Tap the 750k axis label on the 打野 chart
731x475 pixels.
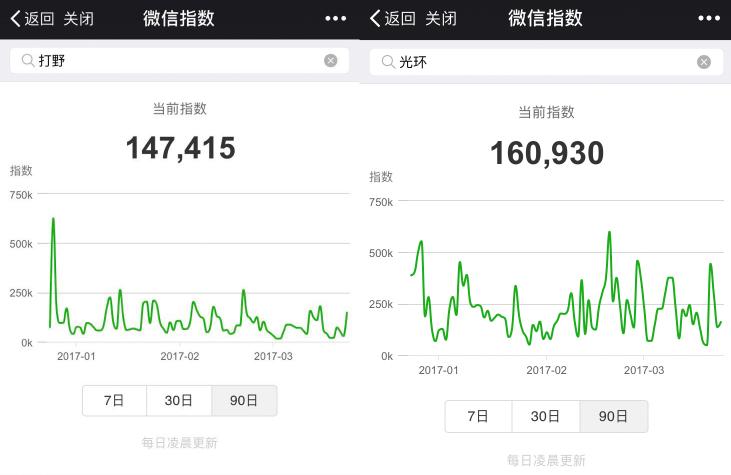click(21, 195)
